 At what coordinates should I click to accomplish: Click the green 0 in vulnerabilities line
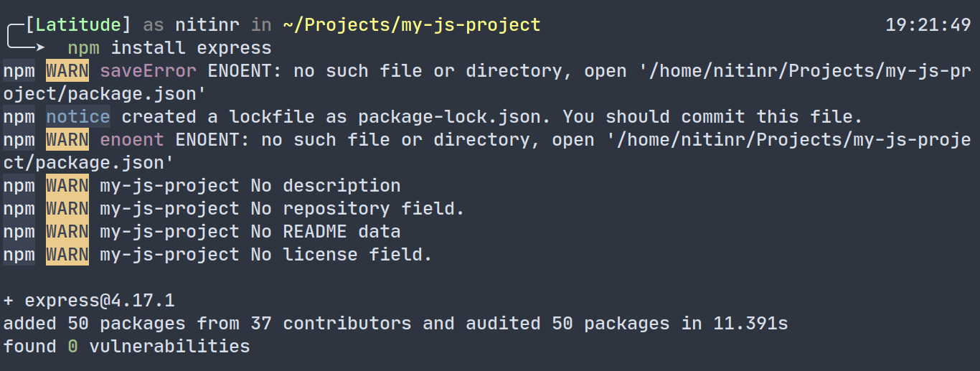click(x=72, y=347)
